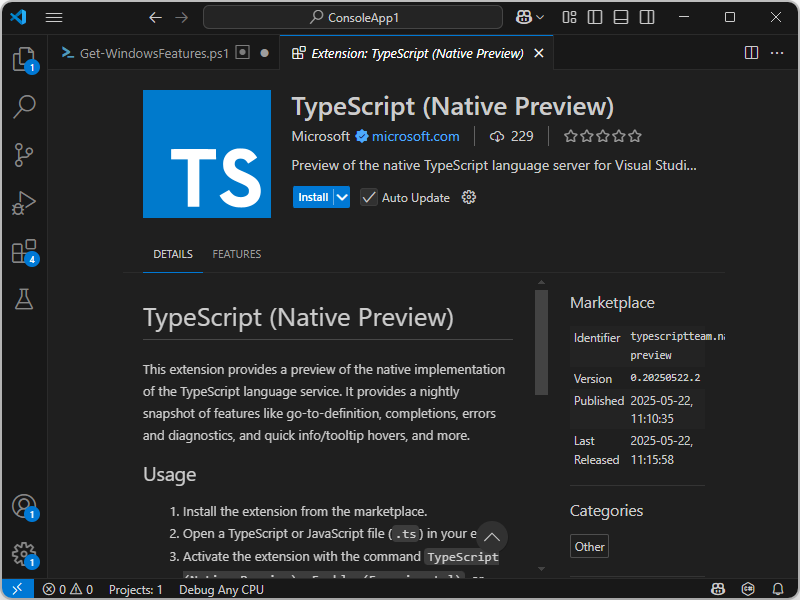
Task: Click the preview icon on Get-WindowsFeatures.ps1 tab
Action: (x=243, y=53)
